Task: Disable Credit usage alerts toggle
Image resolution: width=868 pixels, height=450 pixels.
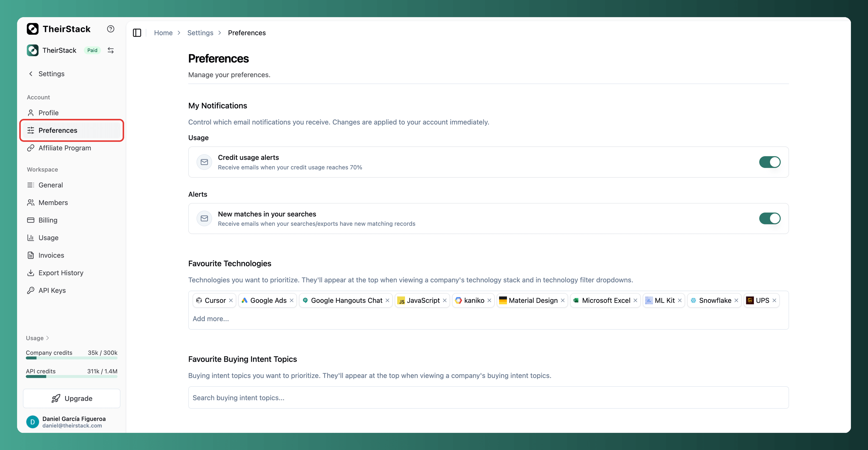Action: [x=770, y=162]
